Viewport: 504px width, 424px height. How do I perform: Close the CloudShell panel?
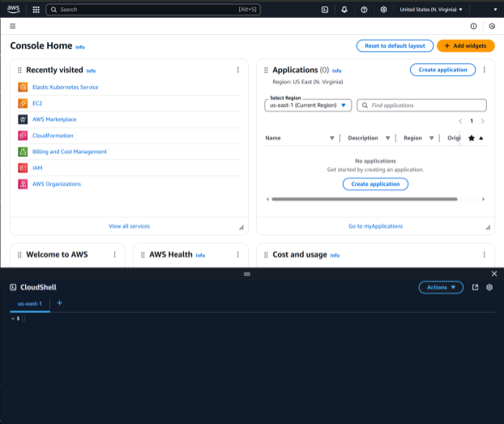(x=494, y=274)
